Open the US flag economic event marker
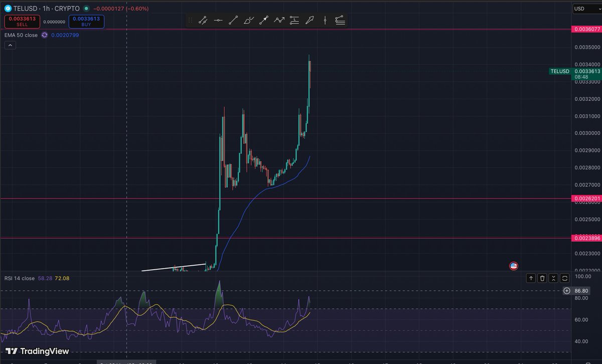 [x=514, y=266]
